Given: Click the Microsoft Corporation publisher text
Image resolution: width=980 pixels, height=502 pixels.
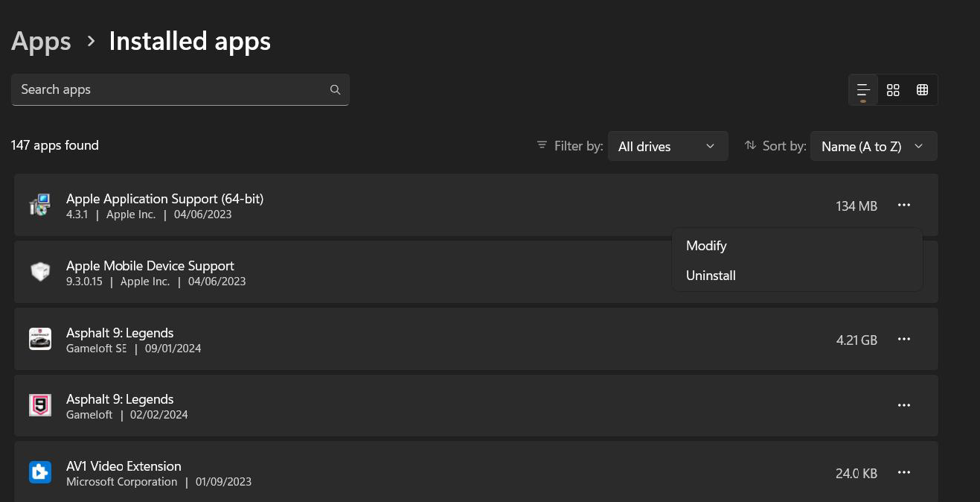Looking at the screenshot, I should (122, 482).
